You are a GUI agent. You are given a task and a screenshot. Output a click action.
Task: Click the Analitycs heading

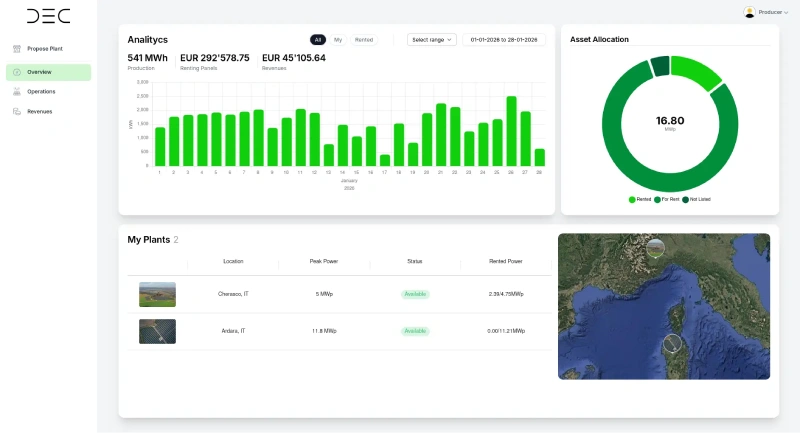coord(147,40)
